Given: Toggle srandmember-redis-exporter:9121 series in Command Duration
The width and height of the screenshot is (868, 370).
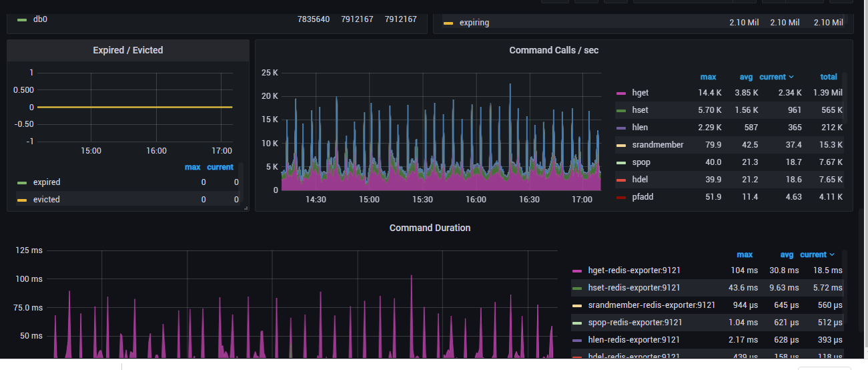Looking at the screenshot, I should click(651, 305).
